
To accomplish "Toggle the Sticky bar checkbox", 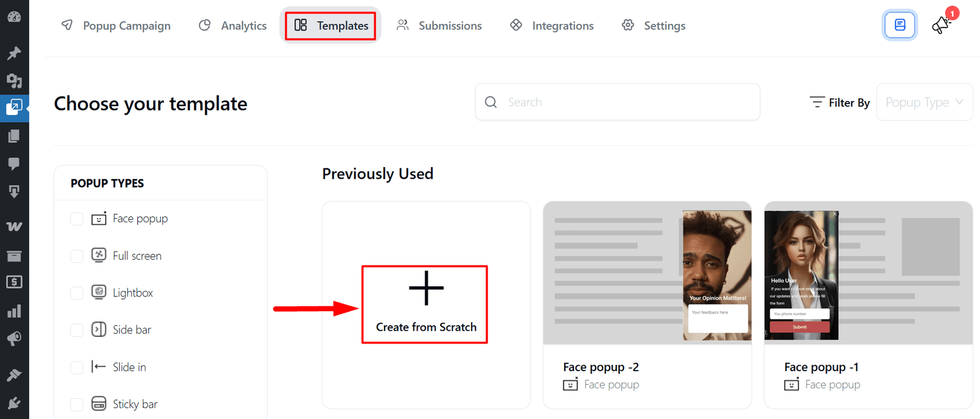I will 77,404.
